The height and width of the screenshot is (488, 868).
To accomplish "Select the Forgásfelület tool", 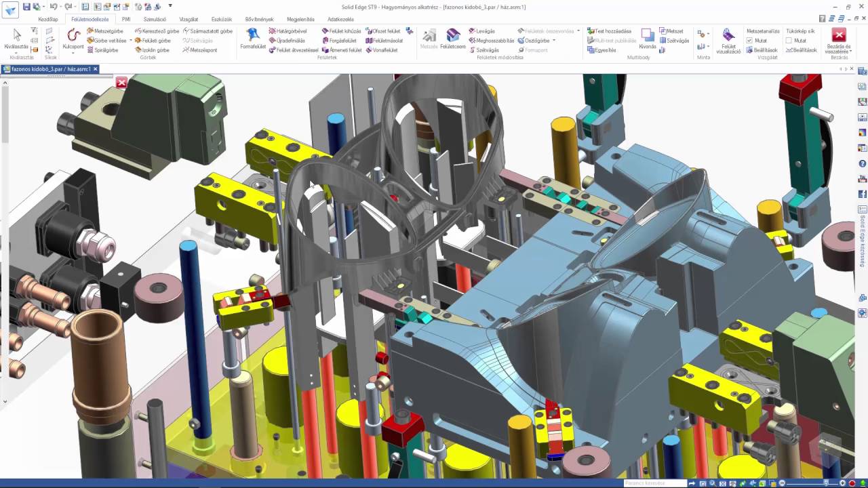I will coord(338,41).
